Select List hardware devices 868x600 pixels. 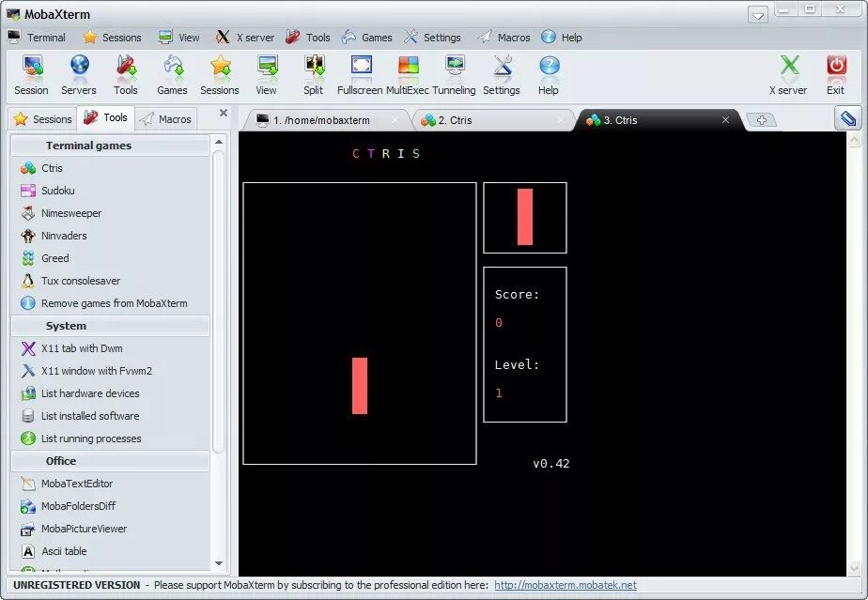(80, 393)
